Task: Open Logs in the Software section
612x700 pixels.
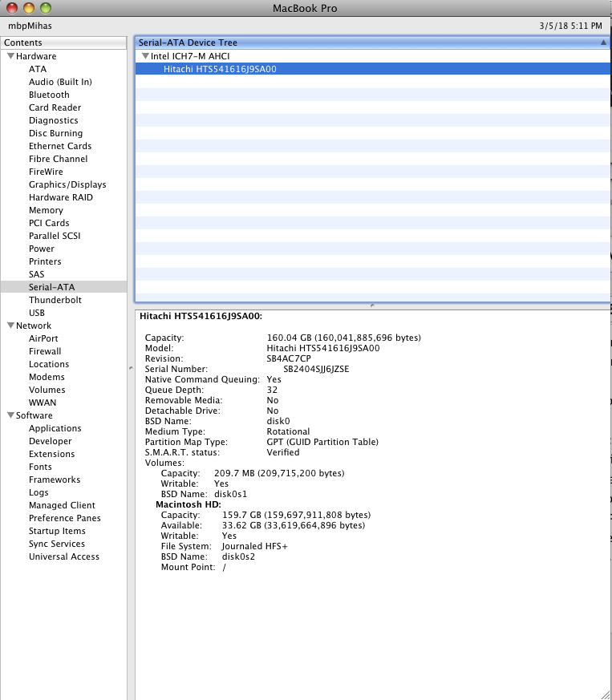Action: [39, 492]
